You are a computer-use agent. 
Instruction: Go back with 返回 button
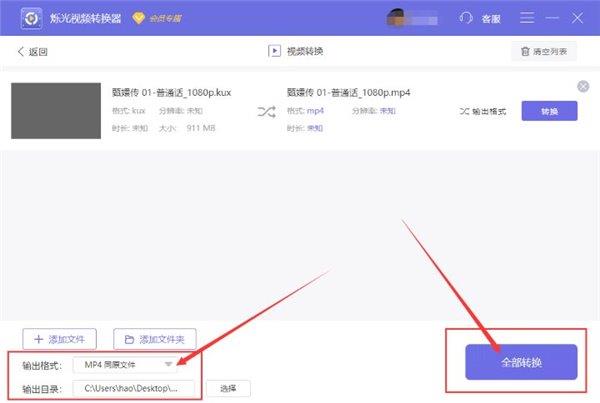tap(33, 52)
